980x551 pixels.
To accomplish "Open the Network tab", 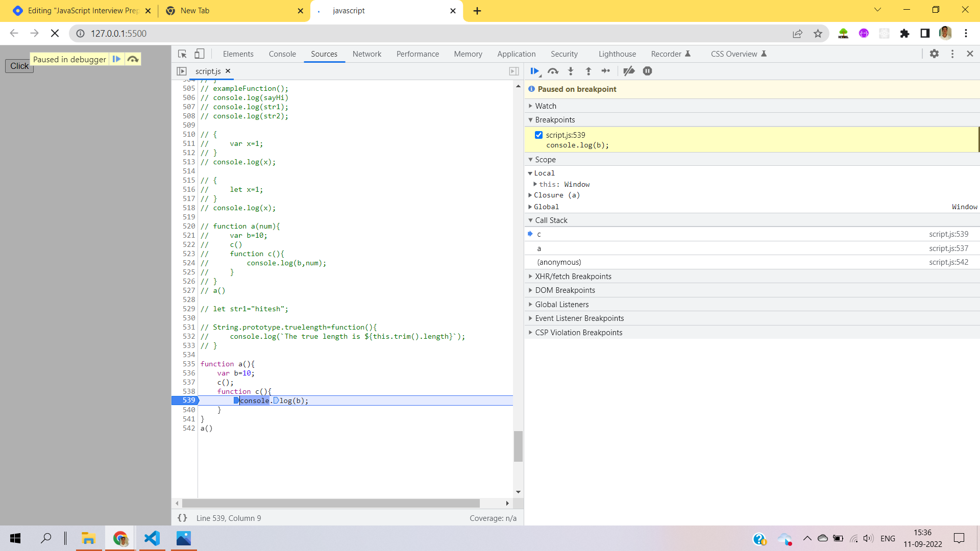I will (367, 54).
